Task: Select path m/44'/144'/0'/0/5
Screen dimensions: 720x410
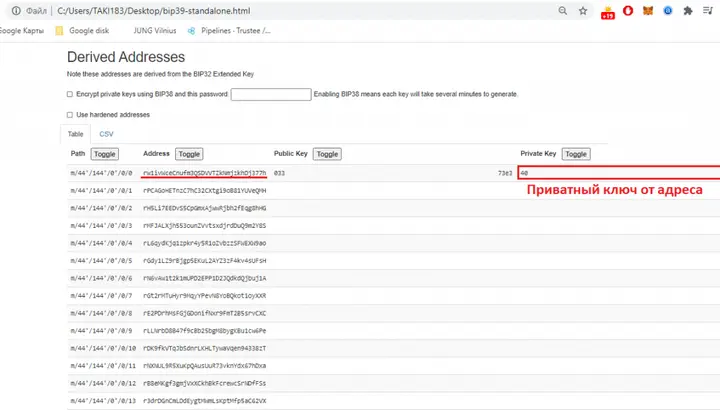Action: pyautogui.click(x=101, y=261)
